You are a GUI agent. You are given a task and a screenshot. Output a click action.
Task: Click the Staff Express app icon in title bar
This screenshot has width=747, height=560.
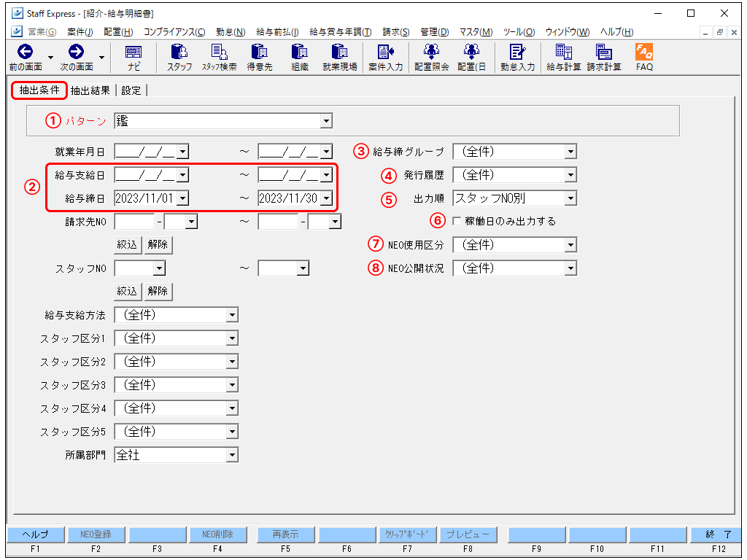(18, 13)
